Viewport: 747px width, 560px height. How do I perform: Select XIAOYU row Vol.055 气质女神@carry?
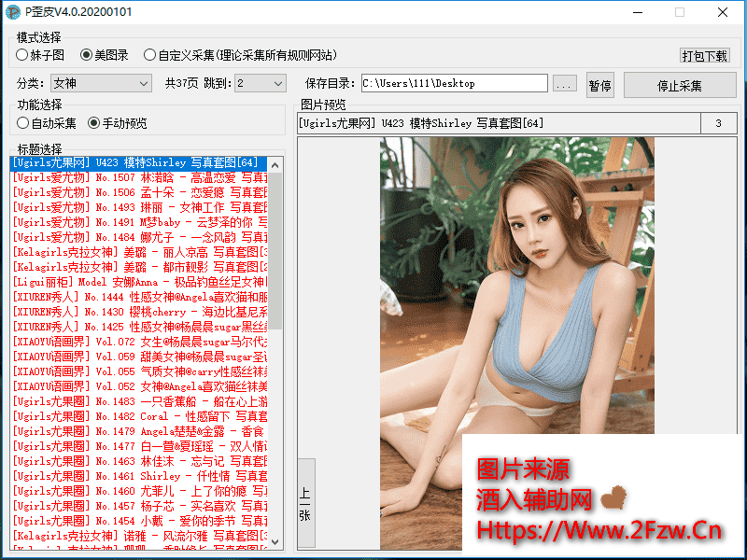(138, 371)
